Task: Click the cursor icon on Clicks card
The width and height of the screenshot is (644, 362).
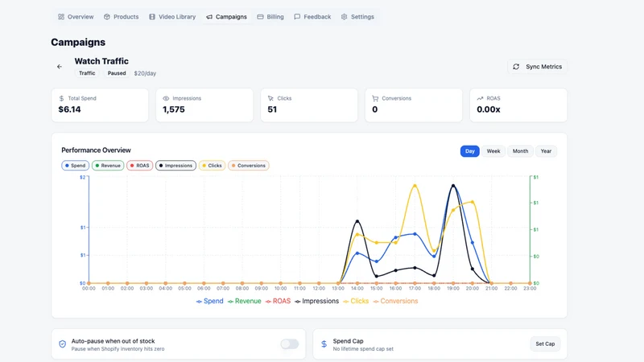Action: [x=270, y=98]
